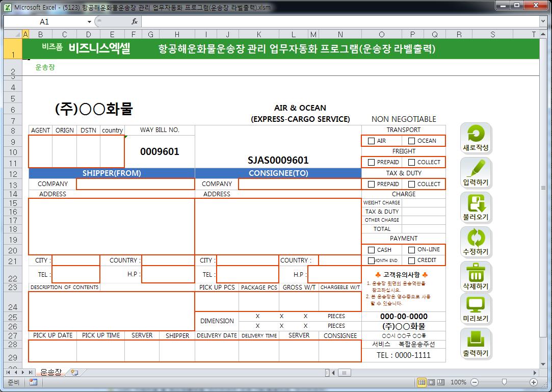The width and height of the screenshot is (552, 392).
Task: Go to previous sheet navigation arrow
Action: click(16, 372)
